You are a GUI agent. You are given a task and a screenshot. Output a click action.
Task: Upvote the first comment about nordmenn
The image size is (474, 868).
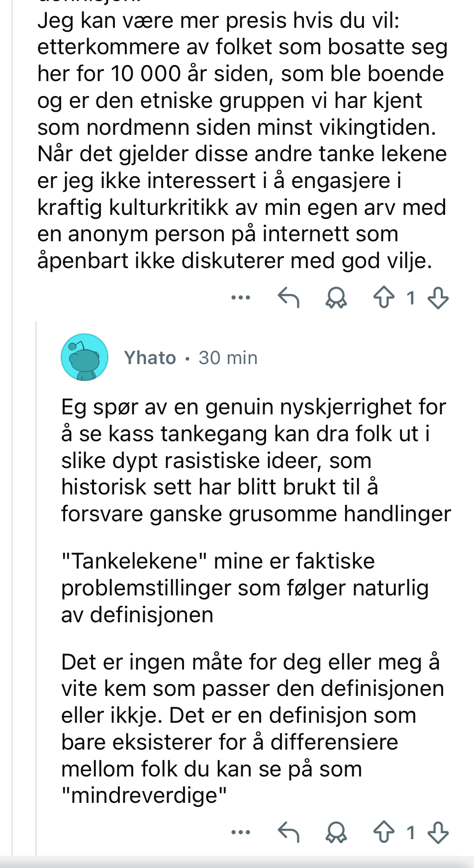[x=384, y=297]
